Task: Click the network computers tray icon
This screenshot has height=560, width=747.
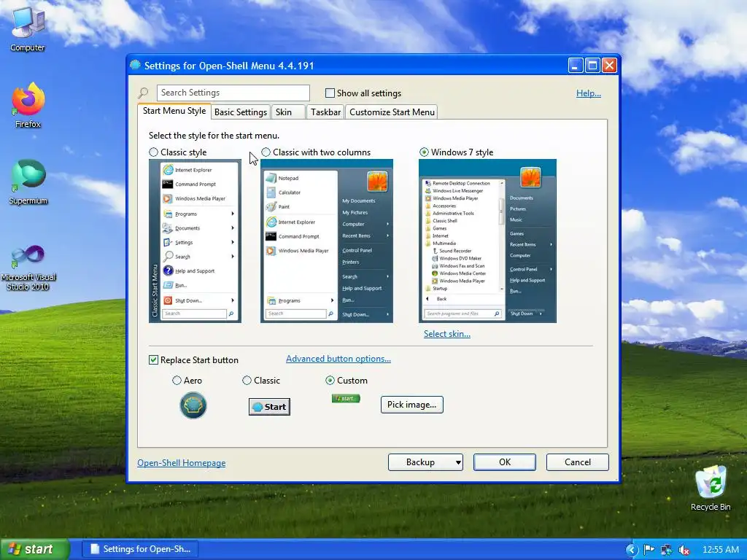Action: coord(667,550)
